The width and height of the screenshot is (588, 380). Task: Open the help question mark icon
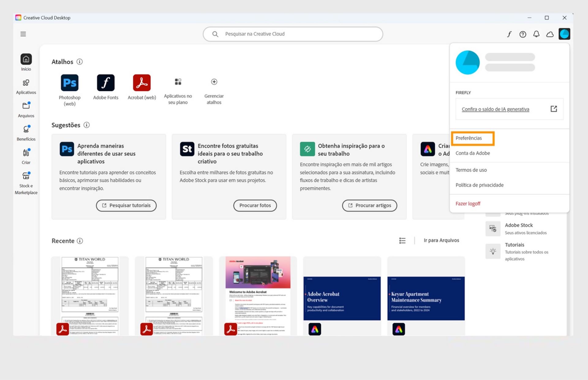(523, 34)
